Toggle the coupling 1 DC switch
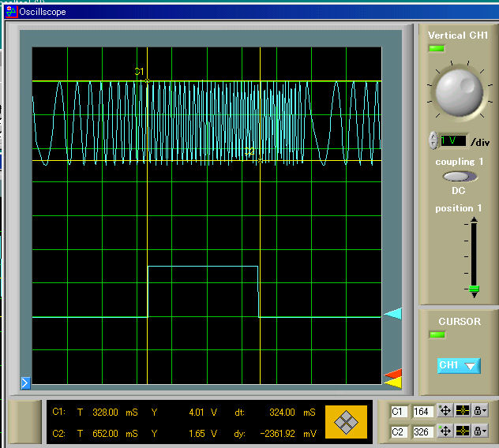499x448 pixels. [x=460, y=176]
